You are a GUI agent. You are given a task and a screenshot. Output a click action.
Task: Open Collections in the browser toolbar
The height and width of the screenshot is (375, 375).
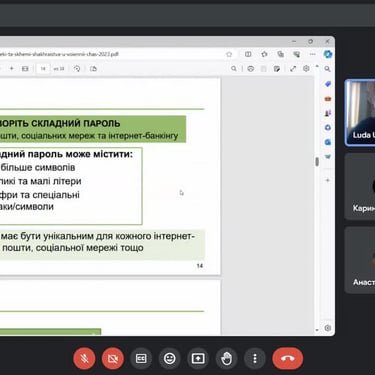coord(280,54)
